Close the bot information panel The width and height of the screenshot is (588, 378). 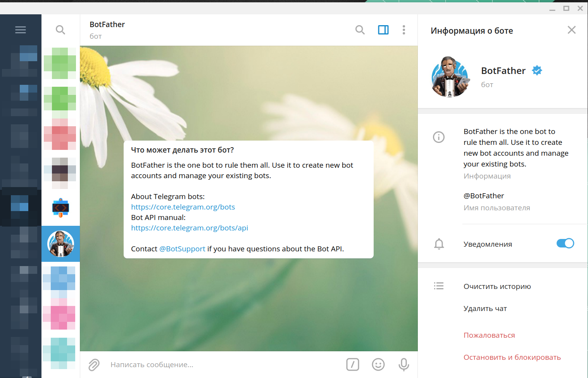coord(571,30)
